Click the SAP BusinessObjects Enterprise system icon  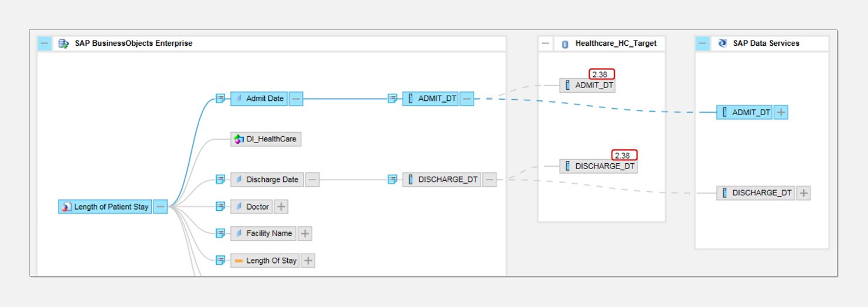(63, 43)
